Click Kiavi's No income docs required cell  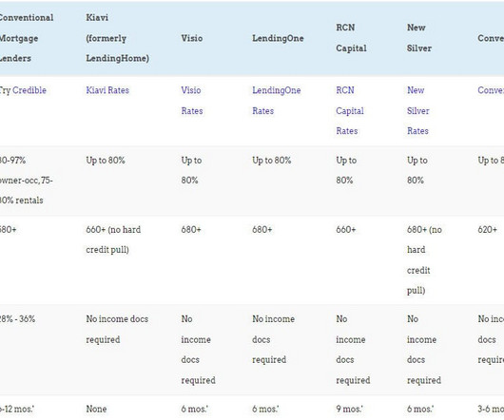[x=117, y=329]
